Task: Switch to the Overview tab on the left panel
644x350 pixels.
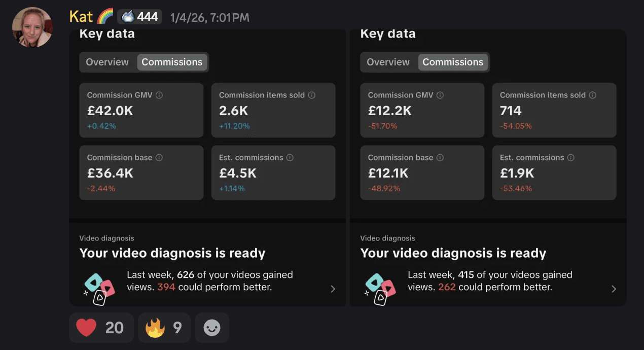Action: (107, 62)
